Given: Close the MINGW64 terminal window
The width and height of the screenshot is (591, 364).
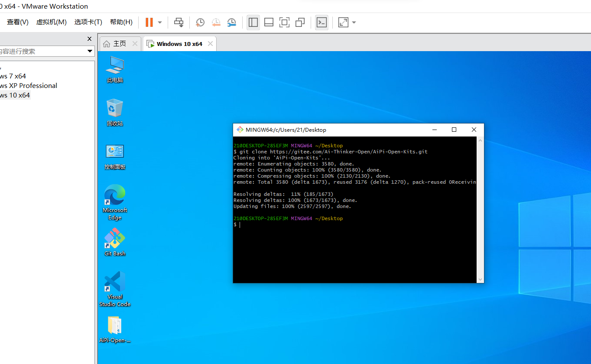Looking at the screenshot, I should [x=474, y=130].
